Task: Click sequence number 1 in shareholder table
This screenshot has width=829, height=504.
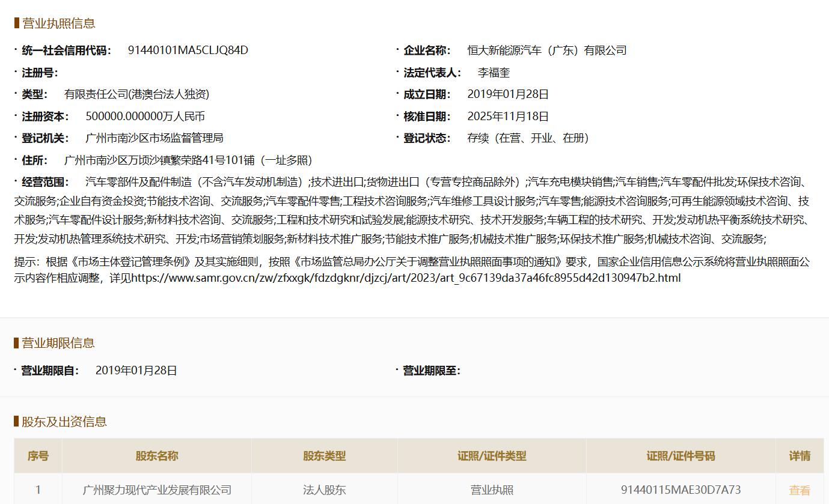Action: pyautogui.click(x=38, y=490)
